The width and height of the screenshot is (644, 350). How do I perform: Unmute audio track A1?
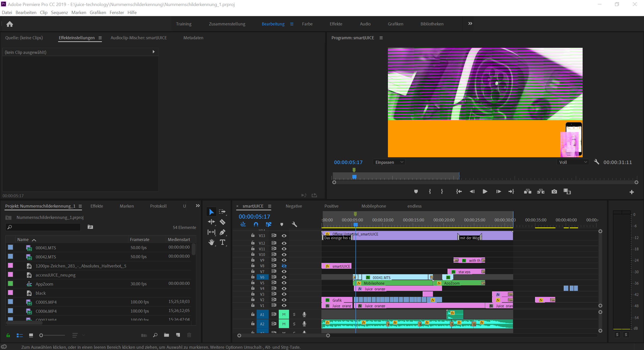point(284,314)
